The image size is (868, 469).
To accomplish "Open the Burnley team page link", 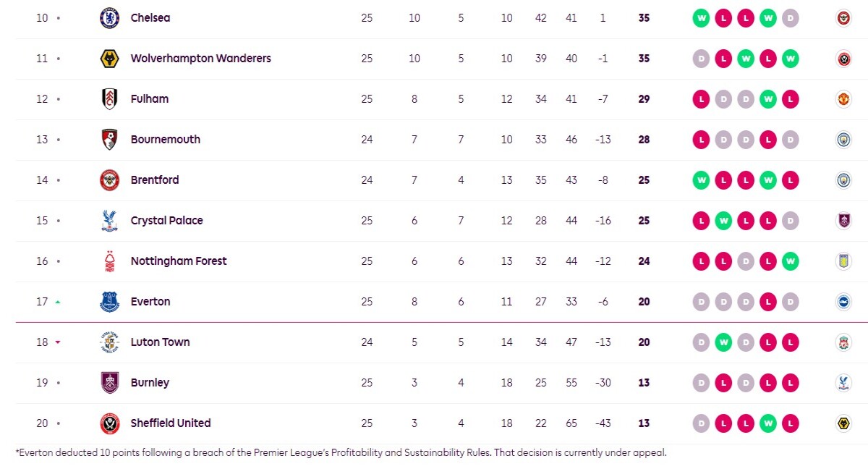I will (150, 383).
